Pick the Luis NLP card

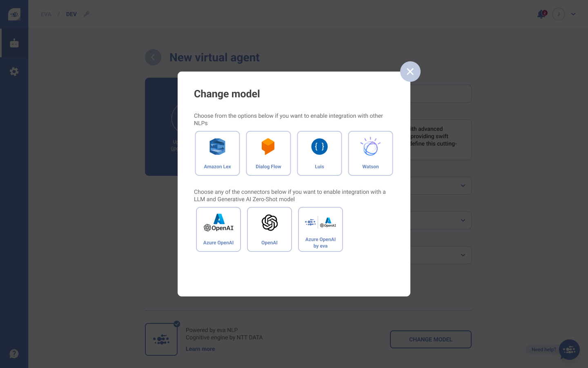click(x=319, y=153)
